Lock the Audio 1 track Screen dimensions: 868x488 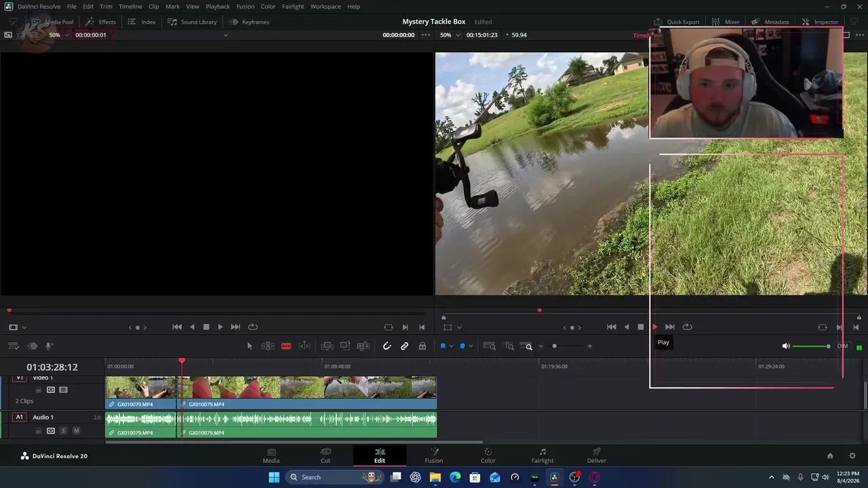click(x=38, y=431)
